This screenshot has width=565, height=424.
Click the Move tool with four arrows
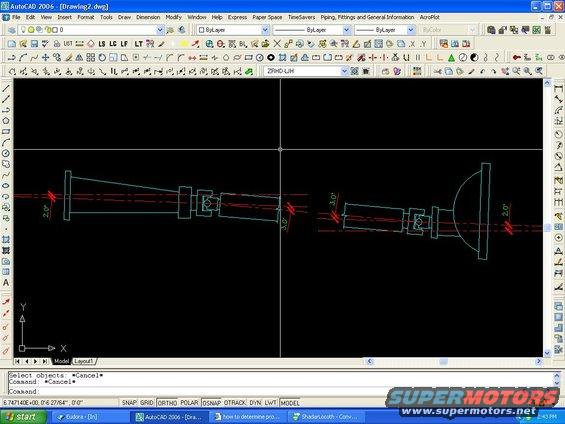click(45, 57)
